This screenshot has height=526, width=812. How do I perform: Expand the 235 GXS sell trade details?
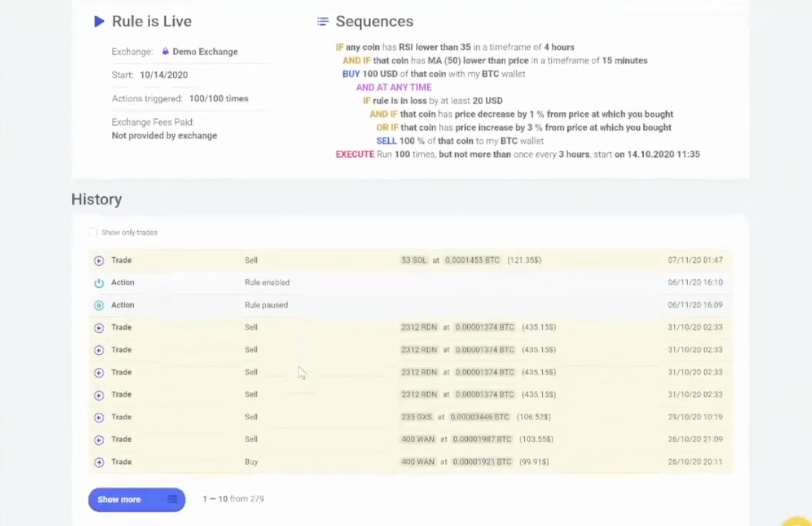click(99, 417)
